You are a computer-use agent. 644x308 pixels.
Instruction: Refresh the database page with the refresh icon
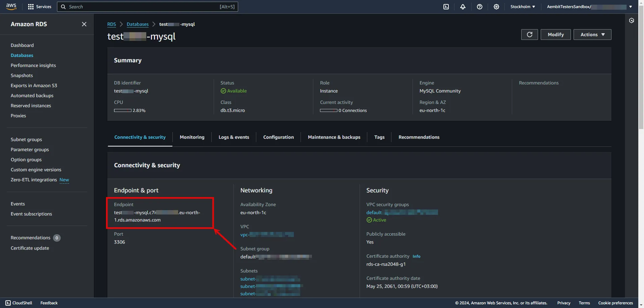(529, 34)
